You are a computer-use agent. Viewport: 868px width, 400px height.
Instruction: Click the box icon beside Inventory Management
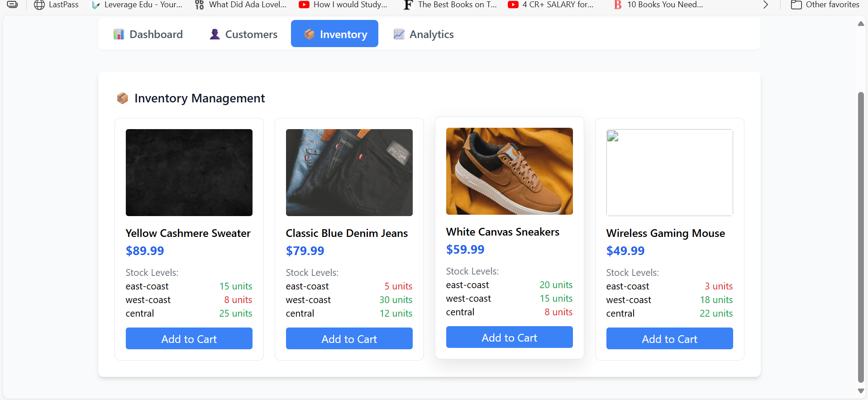click(123, 98)
